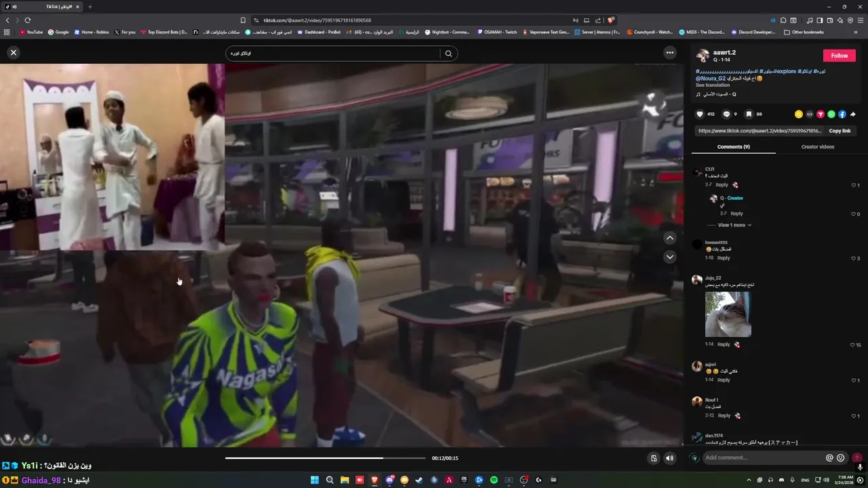
Task: Bookmark the video to favorites
Action: 749,115
